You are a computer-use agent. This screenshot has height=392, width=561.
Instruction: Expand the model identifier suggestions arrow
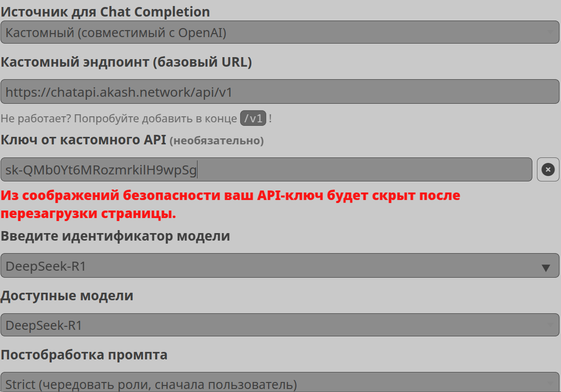[545, 268]
